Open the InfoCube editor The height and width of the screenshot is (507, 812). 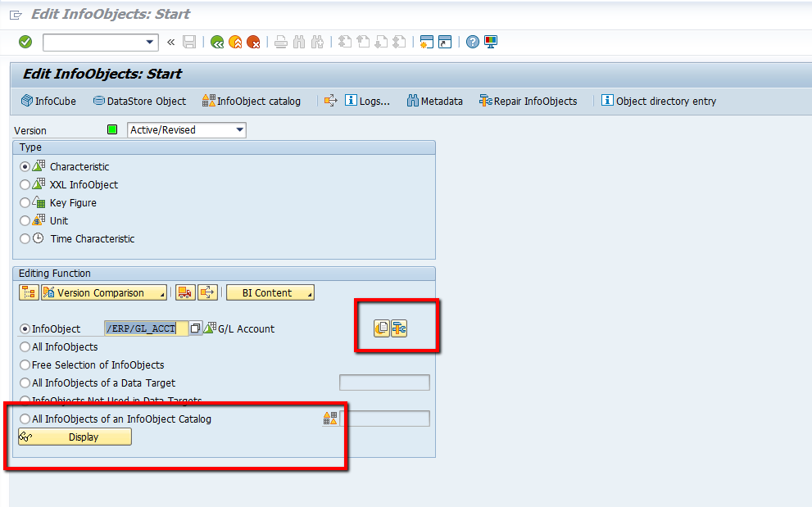[48, 101]
